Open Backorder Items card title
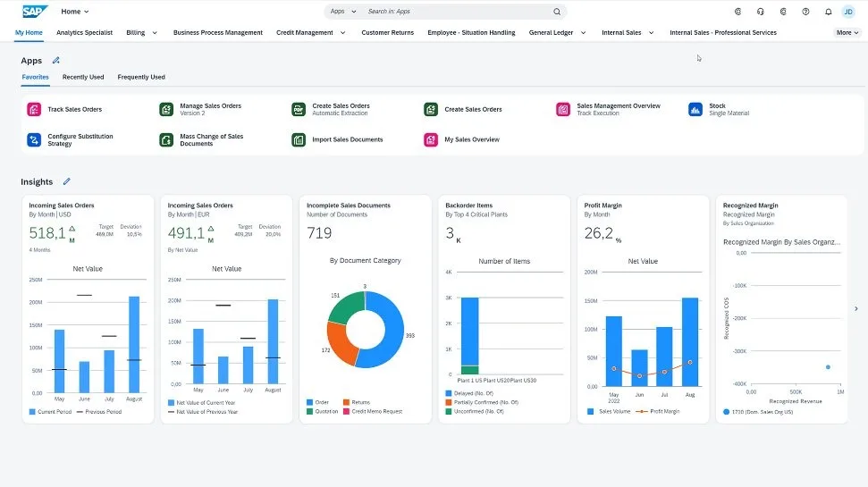 (469, 206)
